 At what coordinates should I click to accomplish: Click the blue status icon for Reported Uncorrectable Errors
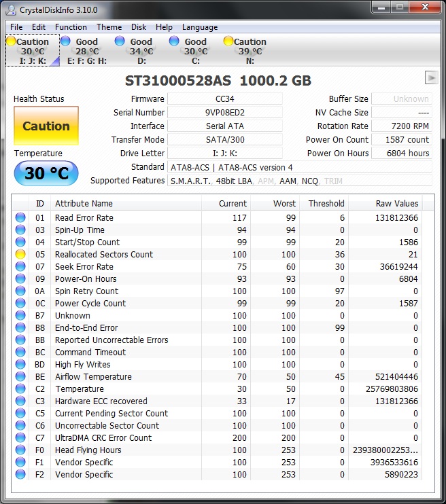coord(20,340)
